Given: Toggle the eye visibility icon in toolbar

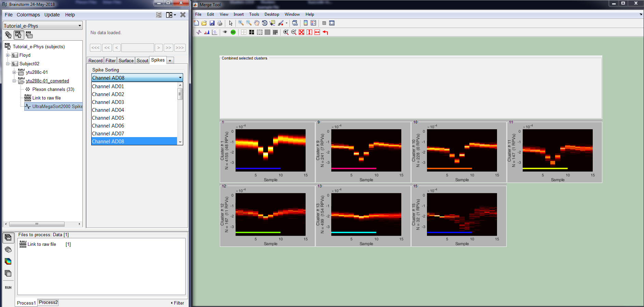Looking at the screenshot, I should (225, 32).
